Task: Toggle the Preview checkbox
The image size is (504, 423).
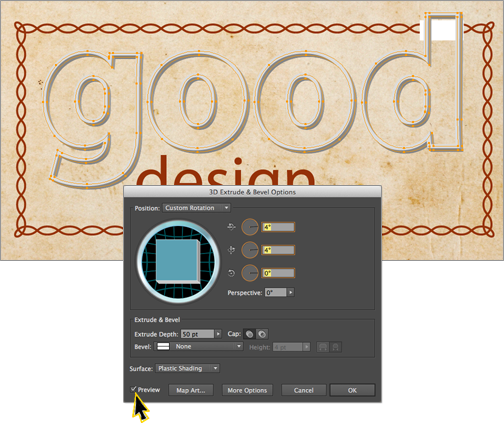Action: (134, 389)
